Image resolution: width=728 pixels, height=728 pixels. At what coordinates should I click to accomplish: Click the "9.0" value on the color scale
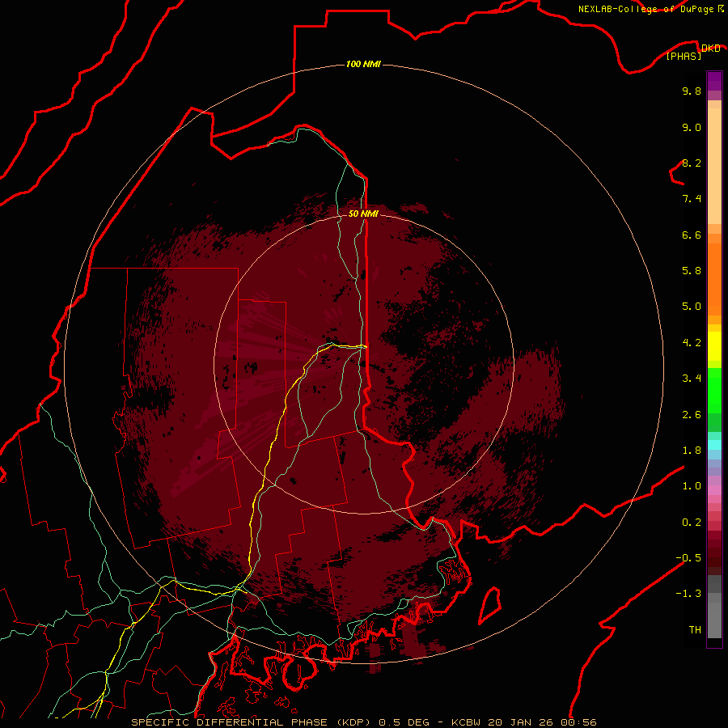click(x=692, y=127)
